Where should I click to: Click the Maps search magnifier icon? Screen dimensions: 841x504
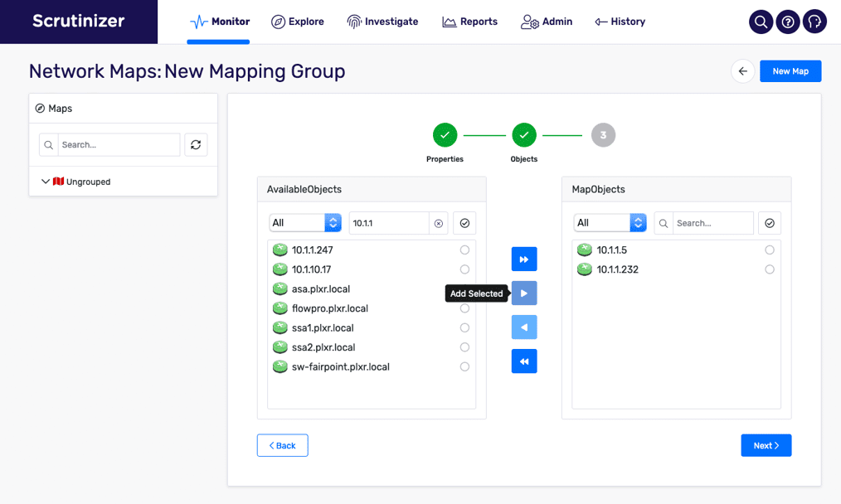(49, 145)
